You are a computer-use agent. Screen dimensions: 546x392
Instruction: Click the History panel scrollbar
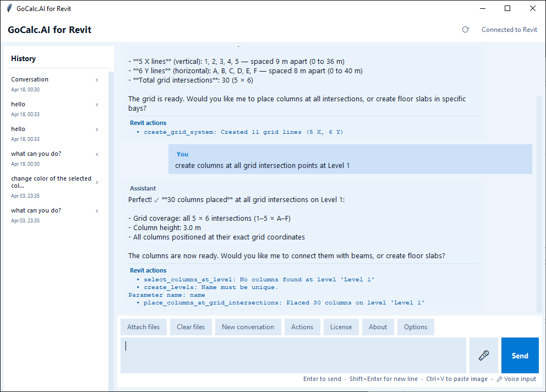pyautogui.click(x=111, y=230)
